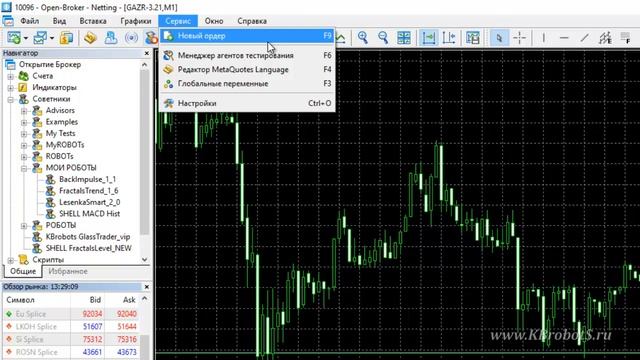Select the horizontal line drawing tool
This screenshot has width=640, height=360.
[x=564, y=38]
